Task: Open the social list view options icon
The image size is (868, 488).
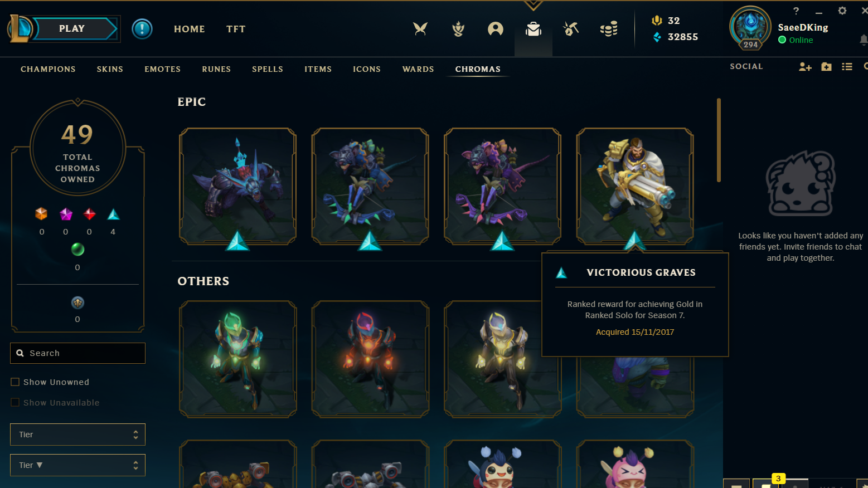Action: click(x=847, y=67)
